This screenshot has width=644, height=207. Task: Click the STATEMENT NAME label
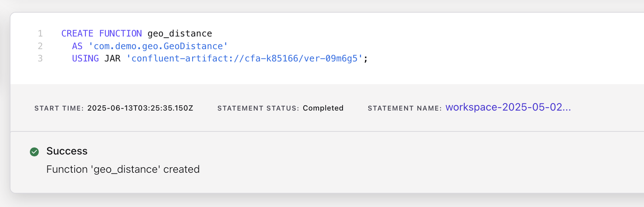[404, 108]
